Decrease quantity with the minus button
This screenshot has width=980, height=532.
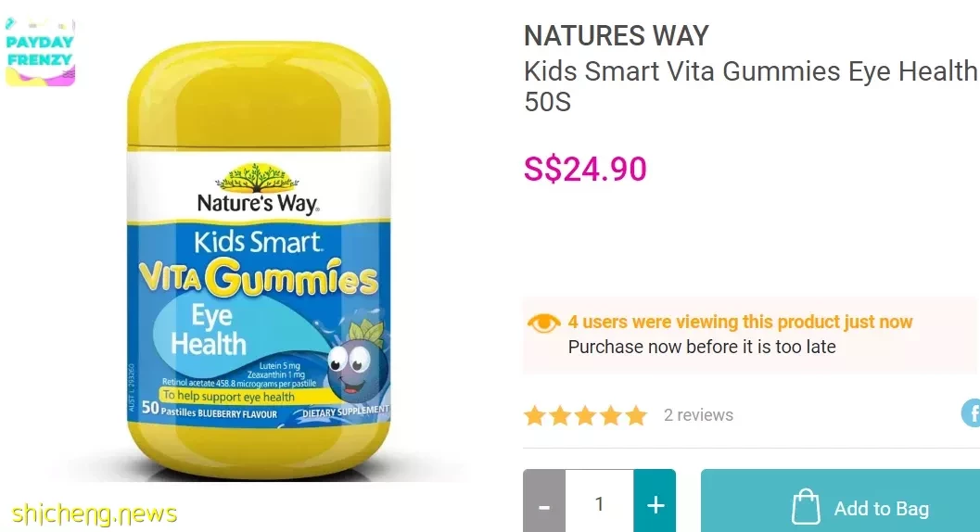544,501
